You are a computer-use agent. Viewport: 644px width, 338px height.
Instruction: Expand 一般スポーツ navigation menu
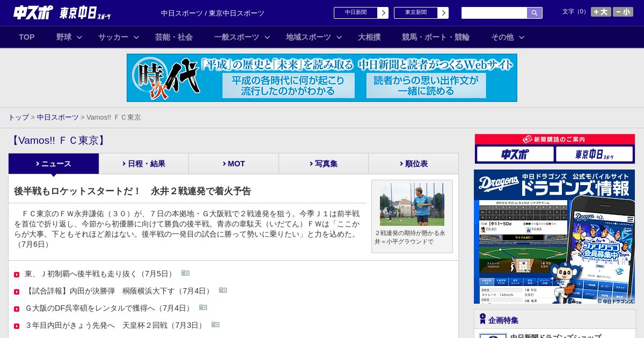(241, 37)
